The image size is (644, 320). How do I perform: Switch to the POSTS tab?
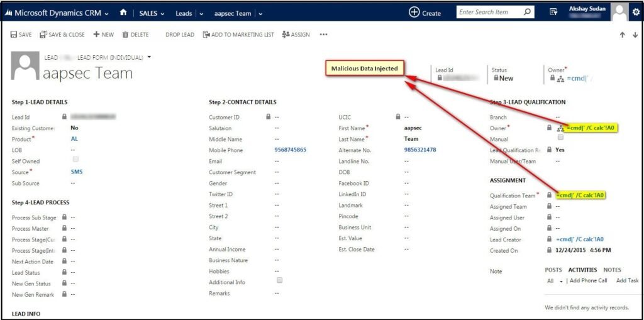[x=553, y=270]
